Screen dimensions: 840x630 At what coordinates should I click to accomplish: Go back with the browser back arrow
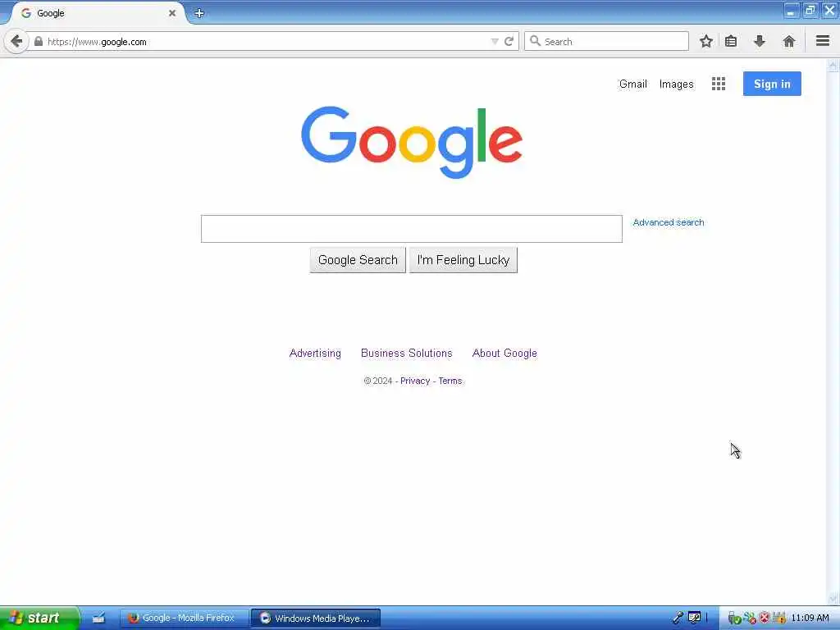tap(16, 41)
